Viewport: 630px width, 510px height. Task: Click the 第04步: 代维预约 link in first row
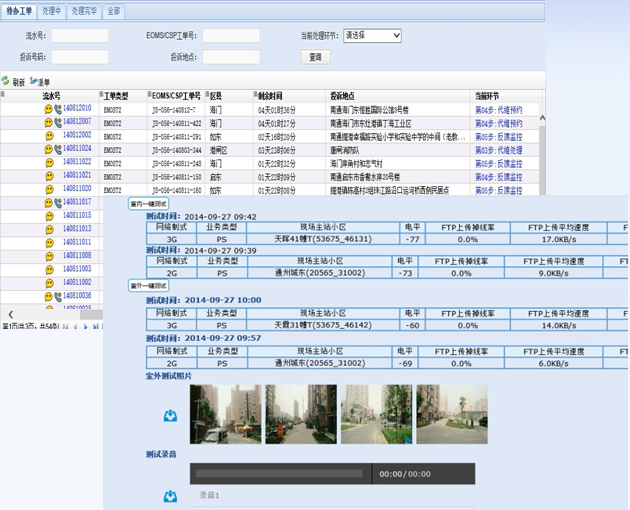[498, 109]
